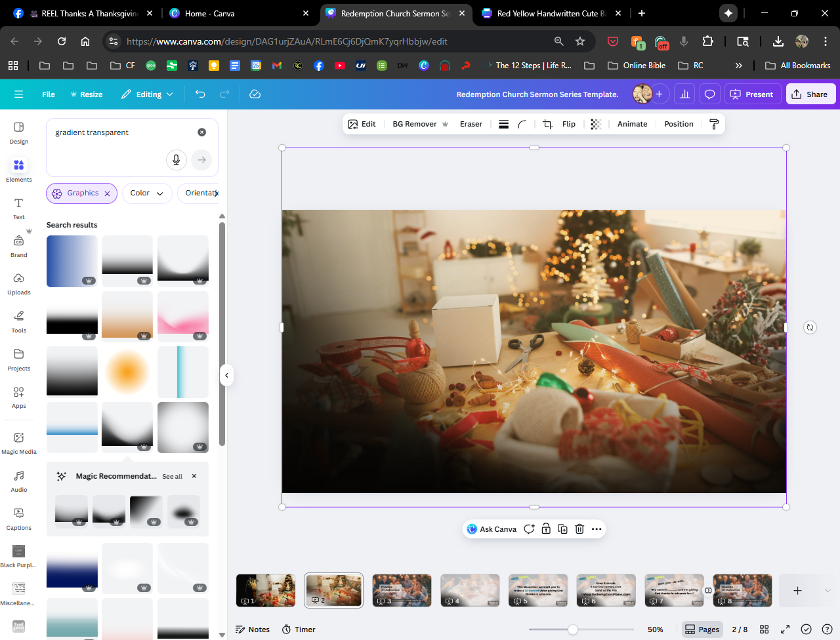840x640 pixels.
Task: Click the copy style paint roller icon
Action: 714,124
